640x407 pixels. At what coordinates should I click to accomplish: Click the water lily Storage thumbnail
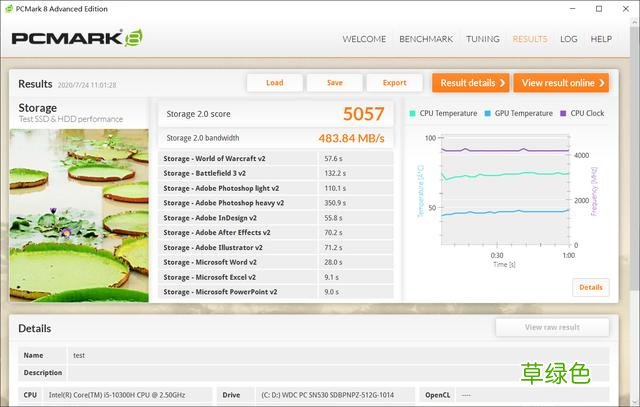[79, 216]
